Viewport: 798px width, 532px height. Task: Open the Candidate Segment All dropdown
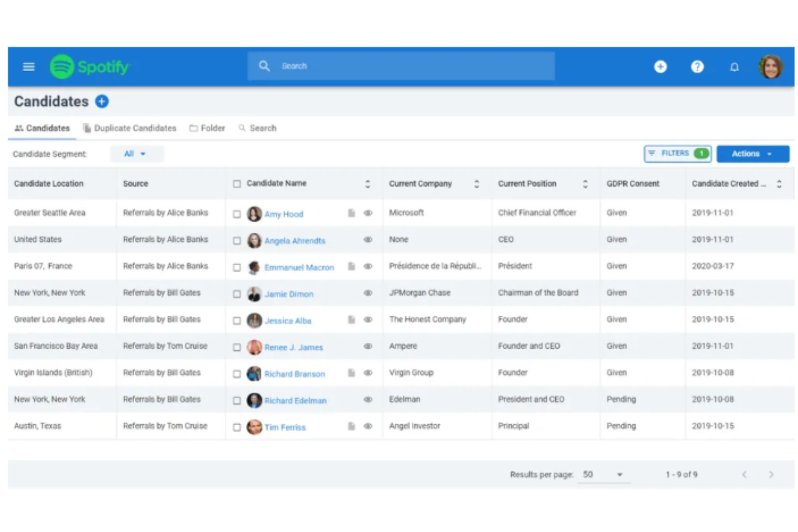pos(136,154)
